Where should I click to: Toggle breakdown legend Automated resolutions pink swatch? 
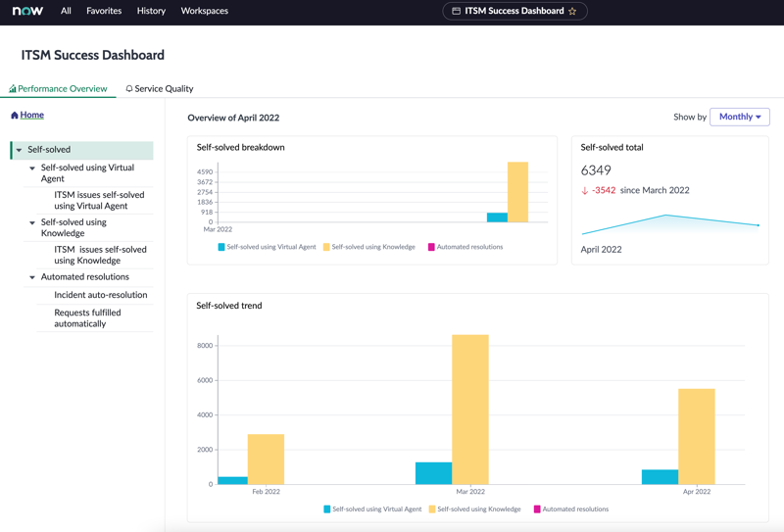click(431, 247)
